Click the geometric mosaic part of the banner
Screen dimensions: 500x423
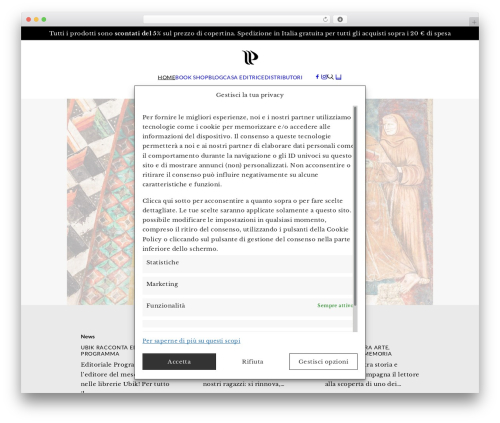click(100, 202)
